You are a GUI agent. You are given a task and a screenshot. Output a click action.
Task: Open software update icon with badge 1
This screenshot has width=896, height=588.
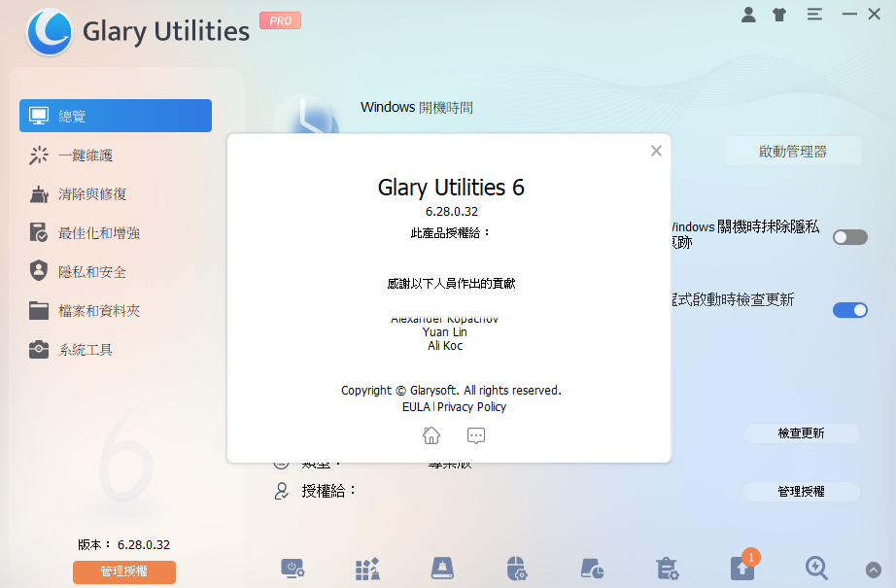742,567
